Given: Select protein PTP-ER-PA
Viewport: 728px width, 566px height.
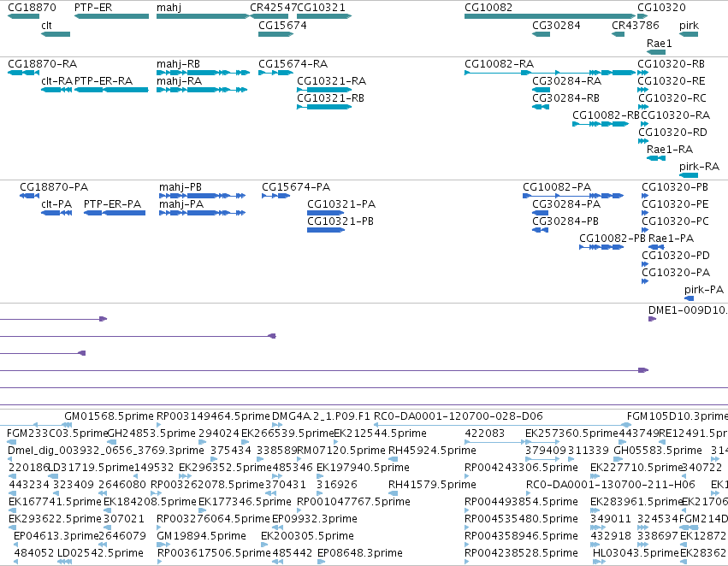Looking at the screenshot, I should pos(112,204).
